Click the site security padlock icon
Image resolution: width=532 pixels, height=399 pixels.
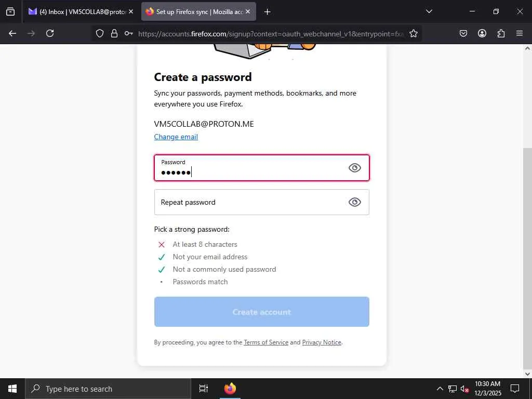click(x=114, y=33)
